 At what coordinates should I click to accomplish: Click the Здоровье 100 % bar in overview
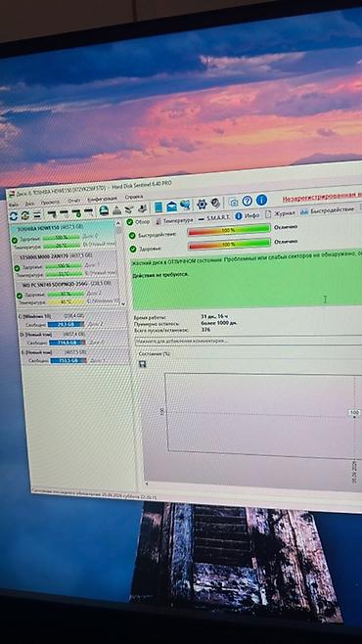[229, 245]
